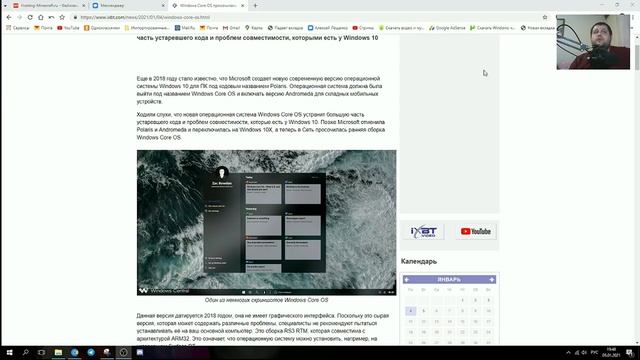Go back with the browser back arrow

click(9, 17)
